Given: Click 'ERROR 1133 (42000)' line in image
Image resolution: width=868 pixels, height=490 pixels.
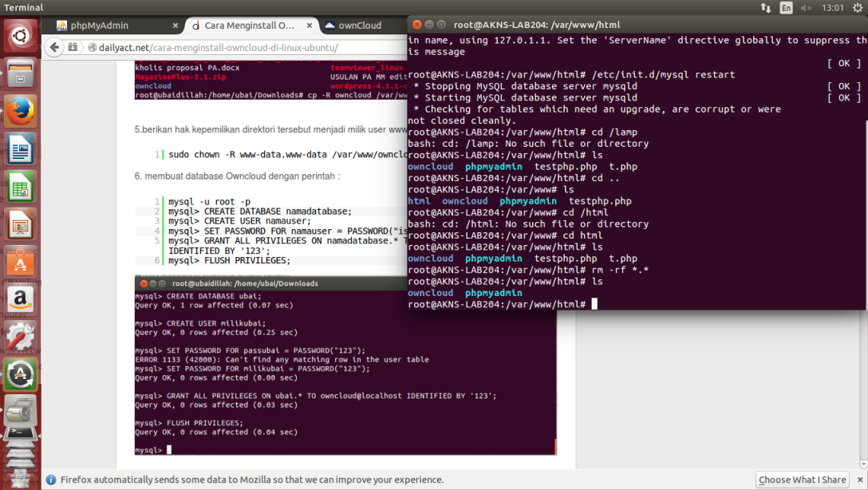Looking at the screenshot, I should pyautogui.click(x=282, y=359).
